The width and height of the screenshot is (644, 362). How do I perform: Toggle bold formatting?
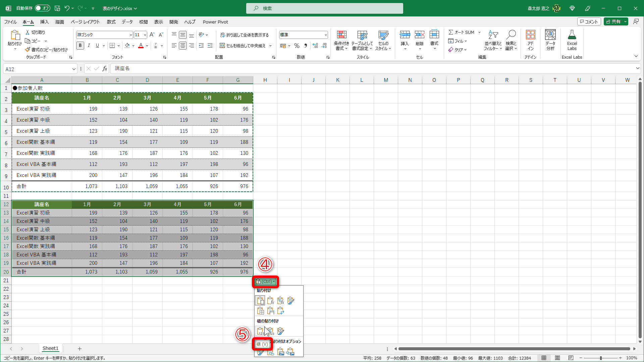[x=80, y=46]
